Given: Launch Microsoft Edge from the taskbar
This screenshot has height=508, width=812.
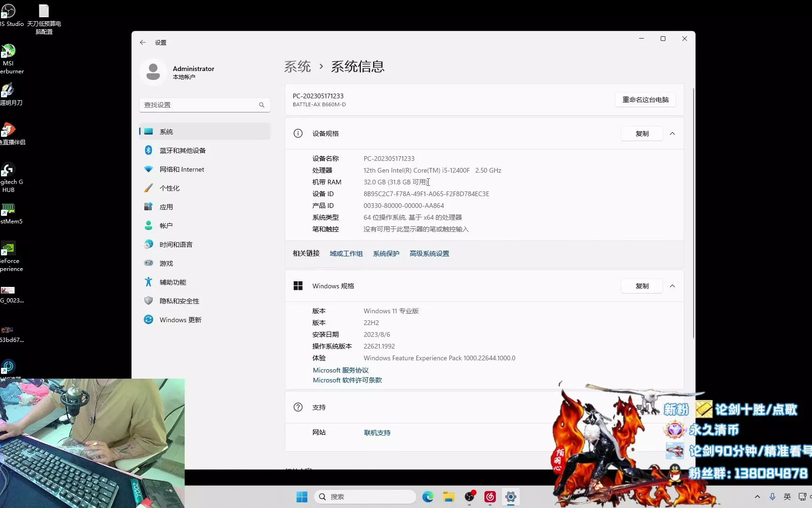Looking at the screenshot, I should [x=428, y=497].
